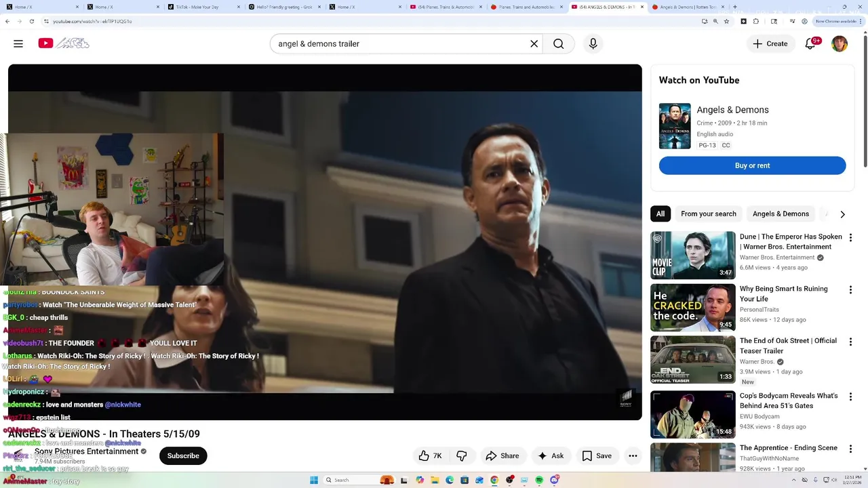Open the Angels & Demons movie poster
The width and height of the screenshot is (868, 488).
[675, 126]
